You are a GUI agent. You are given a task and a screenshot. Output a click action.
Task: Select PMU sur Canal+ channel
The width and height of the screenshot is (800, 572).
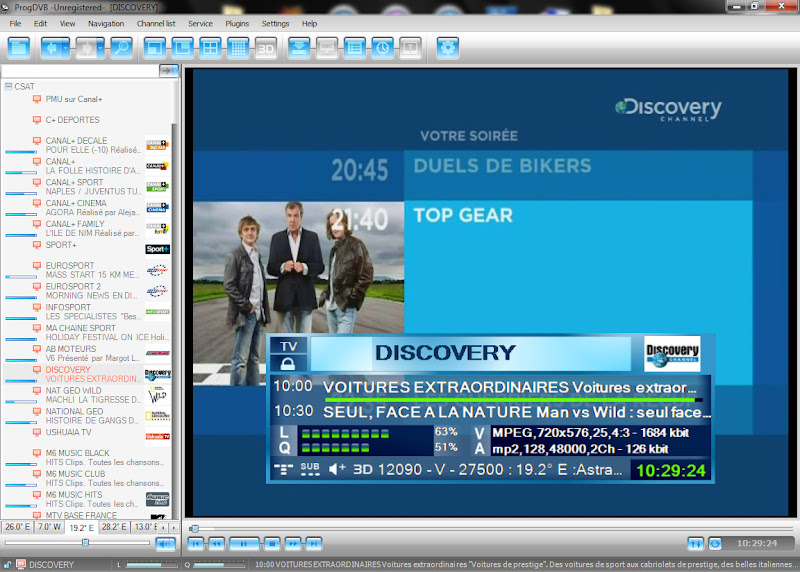(x=74, y=99)
